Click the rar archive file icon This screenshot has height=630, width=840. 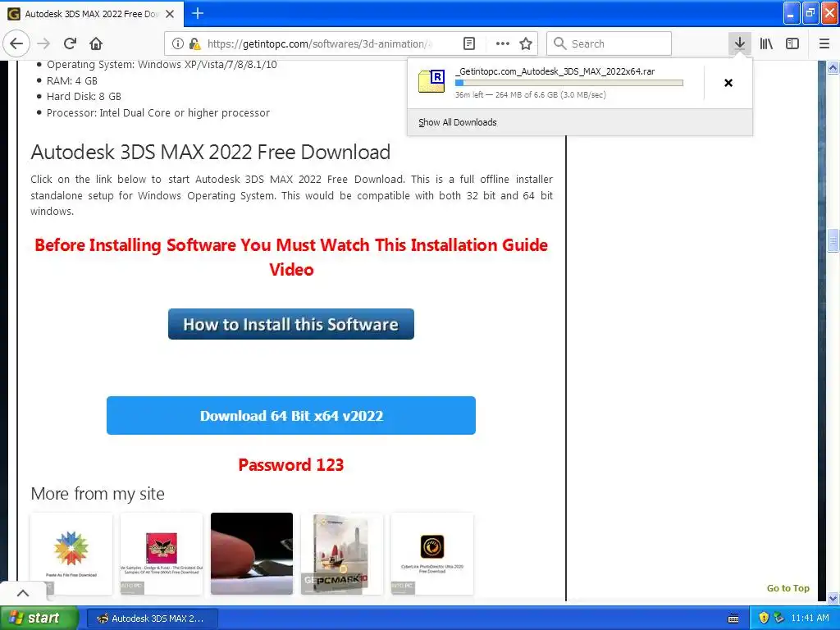[x=431, y=81]
